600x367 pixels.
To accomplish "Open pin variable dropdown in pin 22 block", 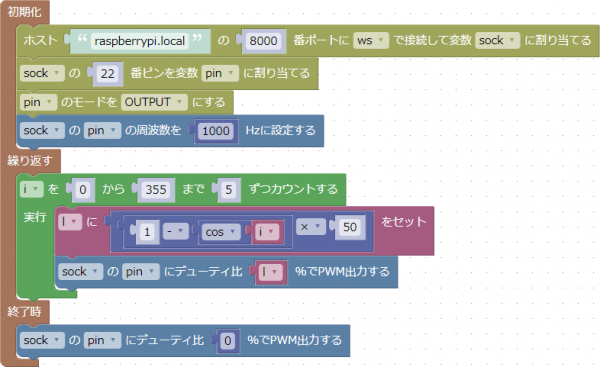I will [x=220, y=73].
